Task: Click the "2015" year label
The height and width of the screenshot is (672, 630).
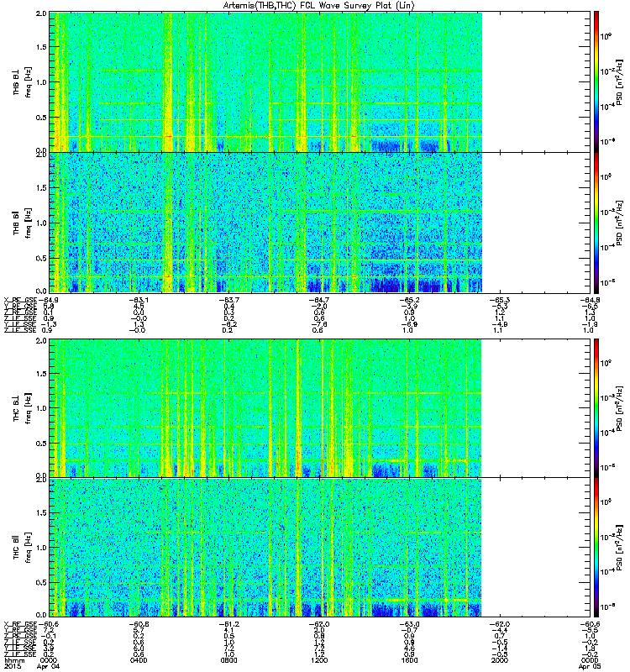Action: pyautogui.click(x=13, y=666)
